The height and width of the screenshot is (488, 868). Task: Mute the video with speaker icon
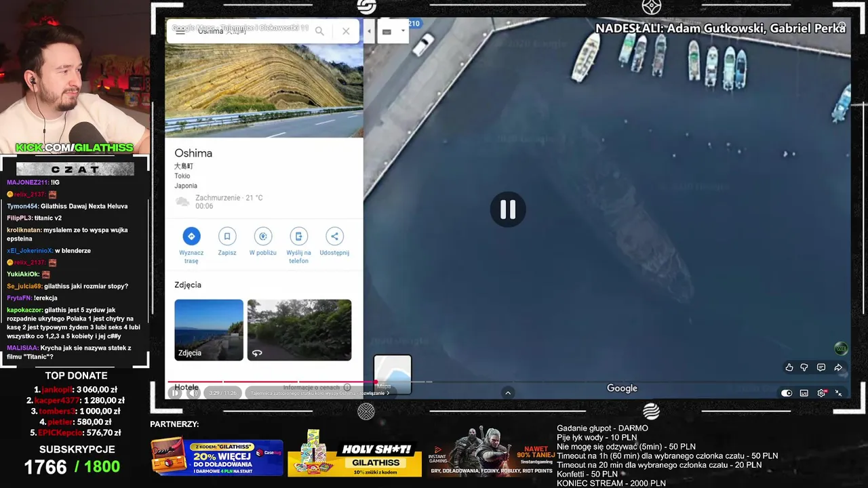[x=193, y=392]
